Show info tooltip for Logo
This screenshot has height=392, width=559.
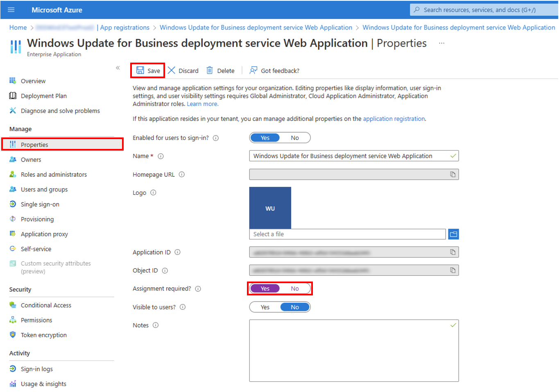(153, 192)
